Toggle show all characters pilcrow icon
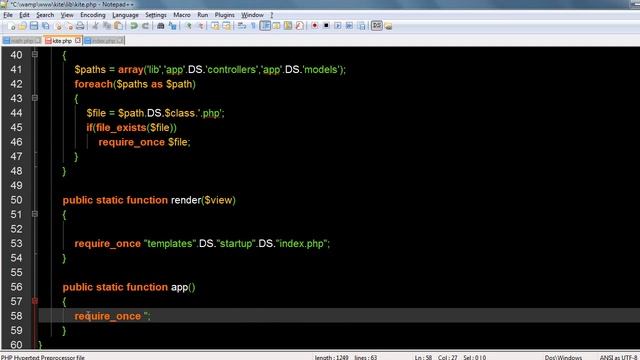 pyautogui.click(x=253, y=26)
